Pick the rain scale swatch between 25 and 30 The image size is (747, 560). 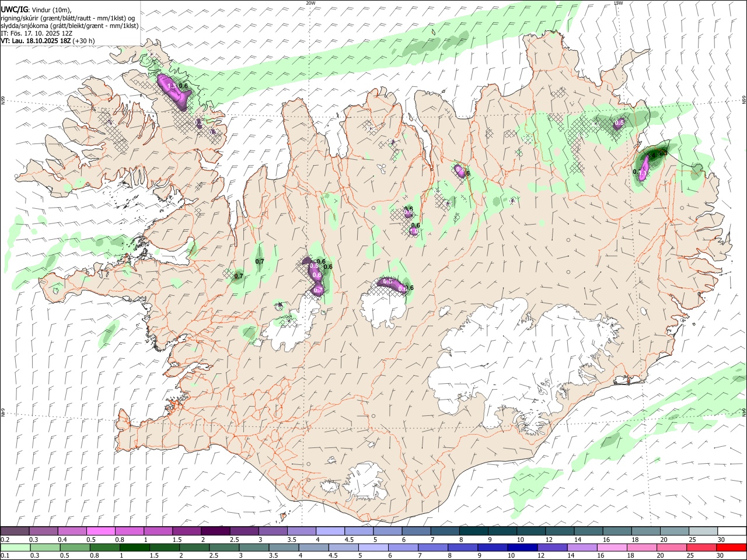click(701, 547)
